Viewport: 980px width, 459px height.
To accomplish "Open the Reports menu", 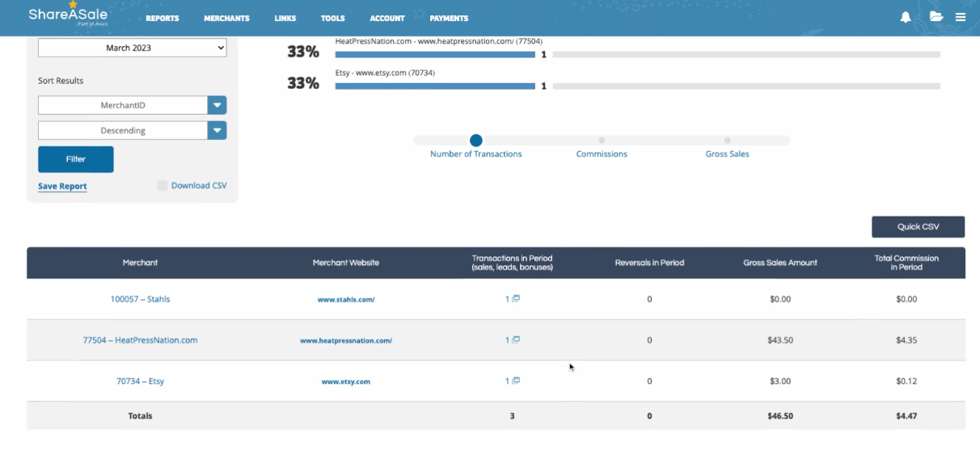I will [x=163, y=18].
